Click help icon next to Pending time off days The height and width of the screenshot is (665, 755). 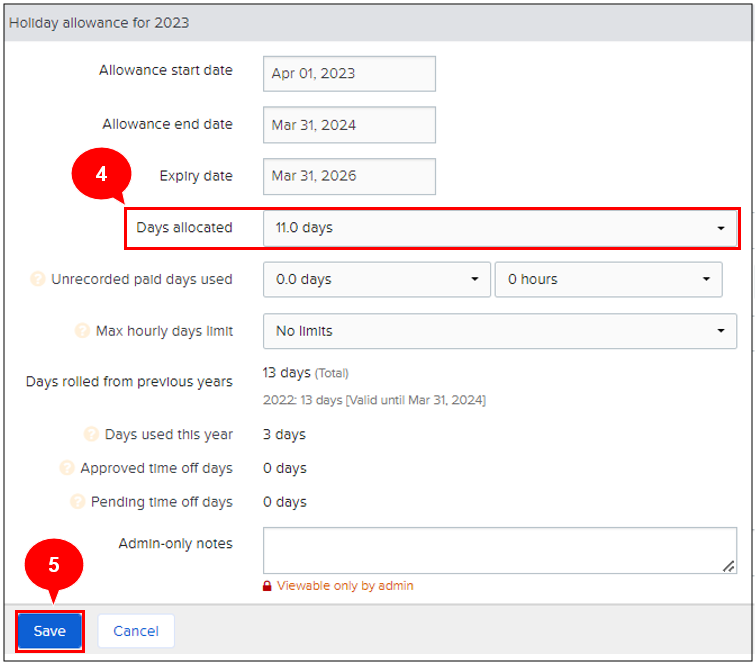click(77, 502)
